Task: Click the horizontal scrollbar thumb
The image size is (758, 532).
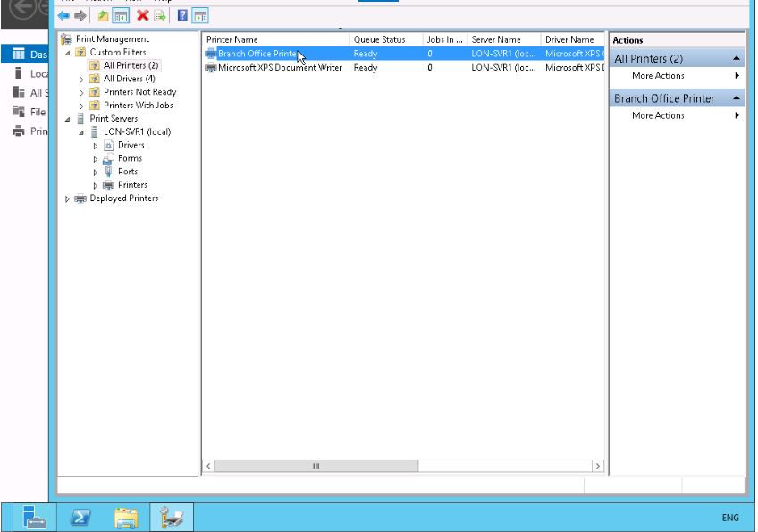Action: point(316,466)
